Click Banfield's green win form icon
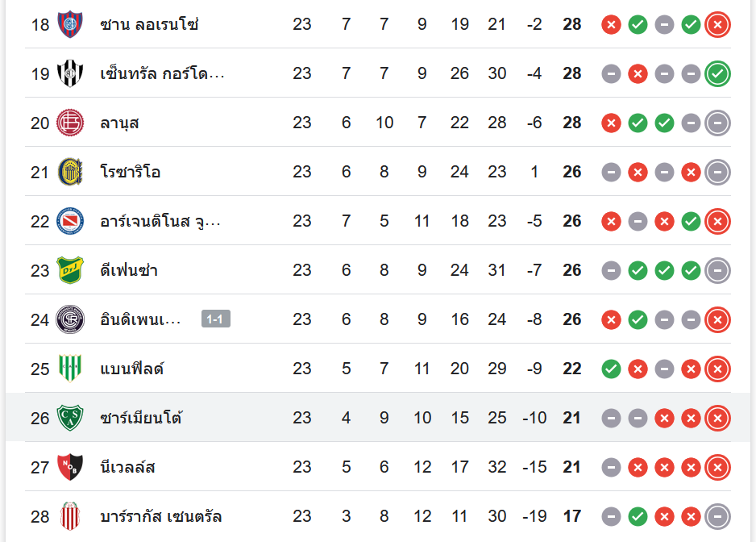756x542 pixels. tap(611, 369)
